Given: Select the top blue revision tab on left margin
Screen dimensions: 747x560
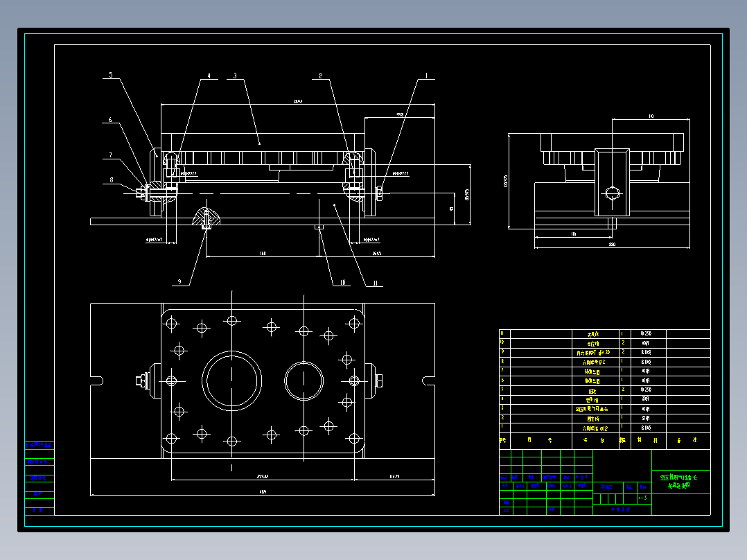Looking at the screenshot, I should pos(39,445).
